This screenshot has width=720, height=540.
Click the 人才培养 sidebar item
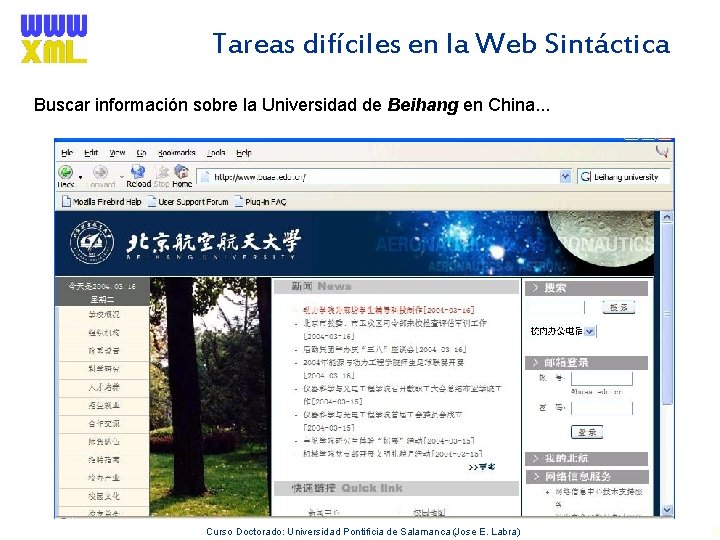pyautogui.click(x=104, y=387)
